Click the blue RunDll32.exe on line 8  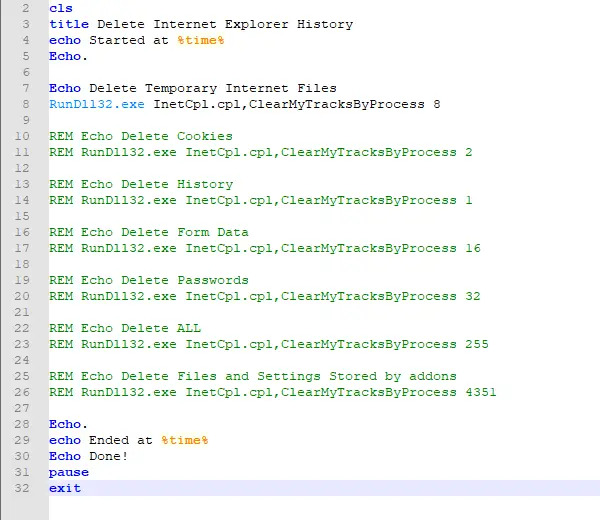click(97, 104)
